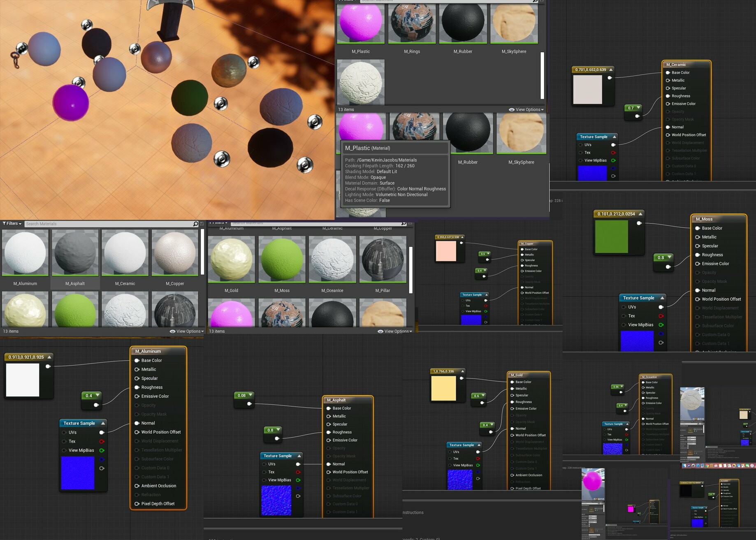
Task: Collapse the Texture Sample node with its header arrow
Action: point(103,423)
